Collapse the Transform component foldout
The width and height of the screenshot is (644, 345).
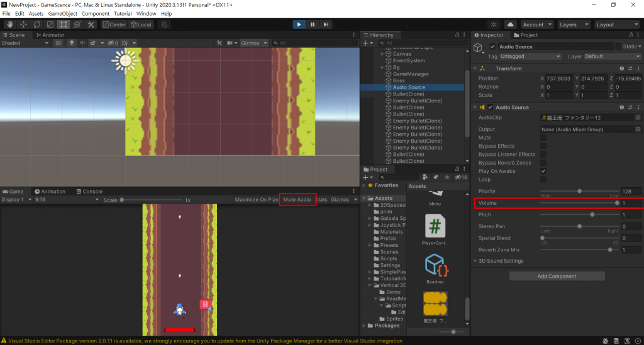click(475, 68)
